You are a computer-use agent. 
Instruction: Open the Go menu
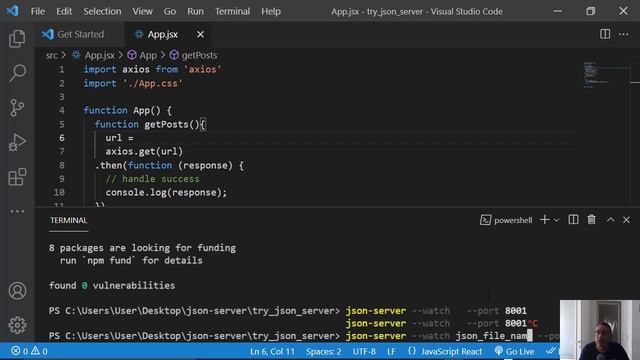(170, 11)
